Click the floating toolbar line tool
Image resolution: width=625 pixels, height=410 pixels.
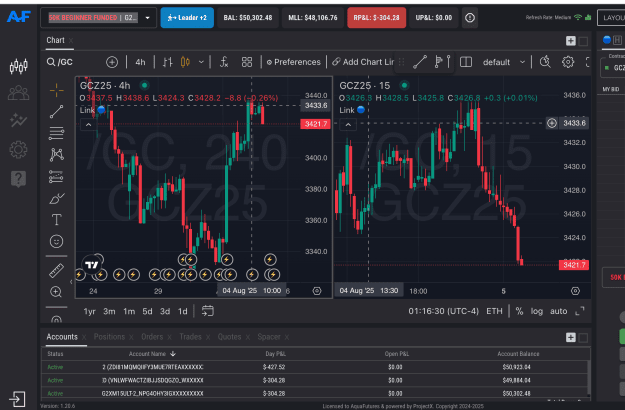420,62
